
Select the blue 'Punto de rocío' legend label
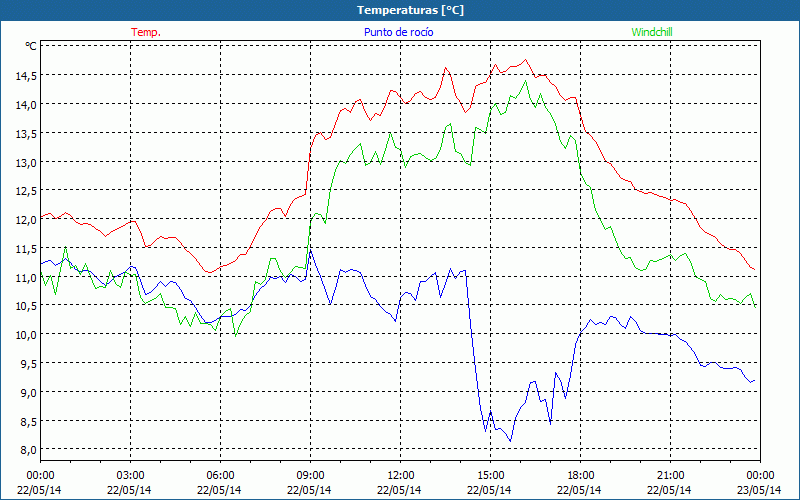(x=398, y=32)
